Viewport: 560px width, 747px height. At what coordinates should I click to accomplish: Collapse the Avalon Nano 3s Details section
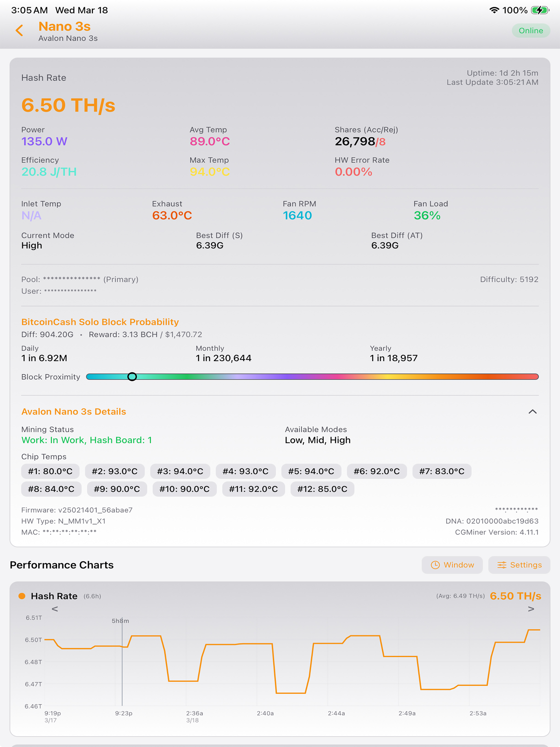pyautogui.click(x=532, y=411)
